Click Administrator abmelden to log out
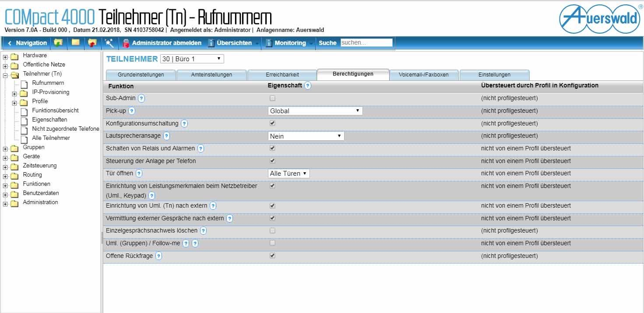The width and height of the screenshot is (644, 313). (167, 43)
